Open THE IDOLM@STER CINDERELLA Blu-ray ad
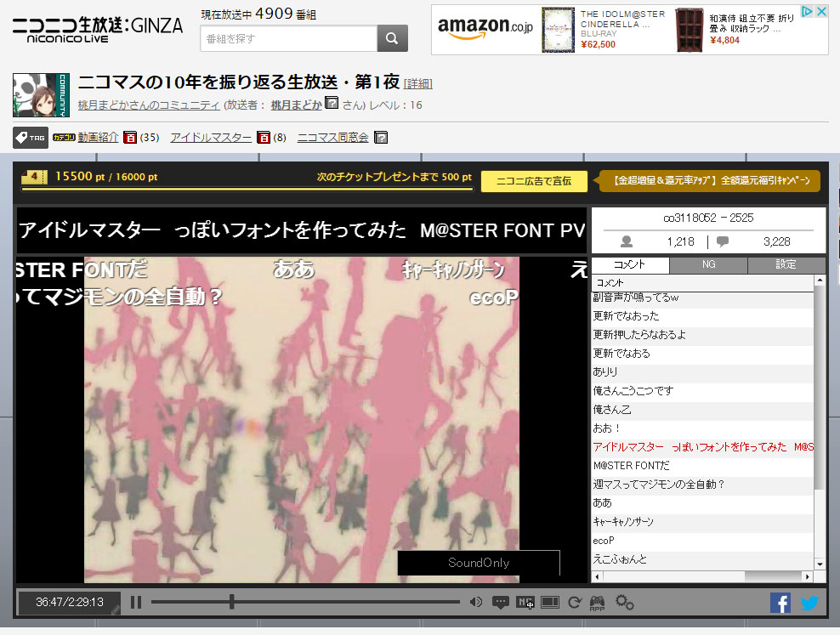 click(x=604, y=30)
